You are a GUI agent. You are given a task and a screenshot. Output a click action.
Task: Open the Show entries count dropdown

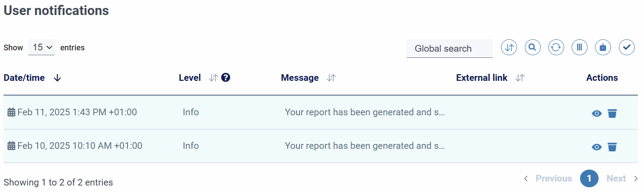41,47
